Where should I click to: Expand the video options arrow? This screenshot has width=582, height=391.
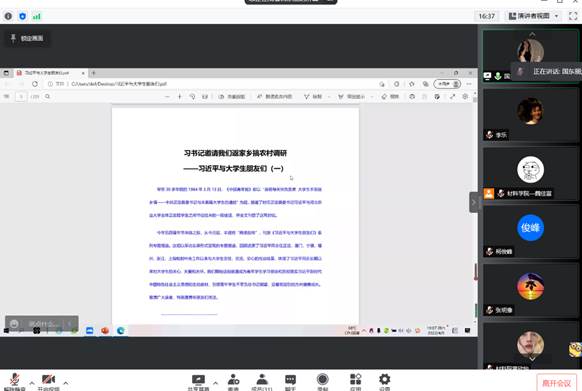66,383
